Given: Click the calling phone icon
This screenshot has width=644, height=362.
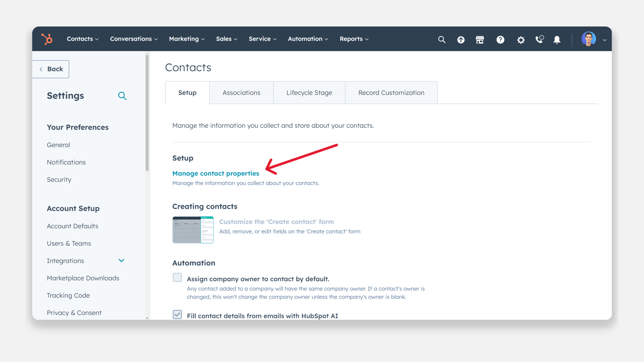Looking at the screenshot, I should coord(539,40).
